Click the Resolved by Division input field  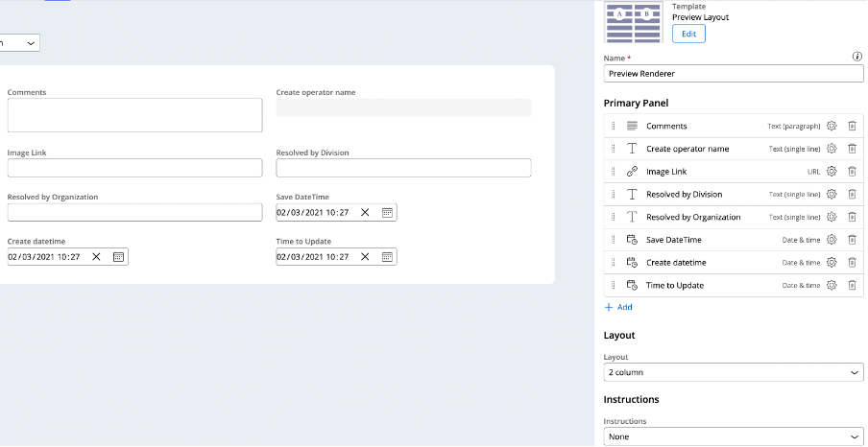coord(403,168)
